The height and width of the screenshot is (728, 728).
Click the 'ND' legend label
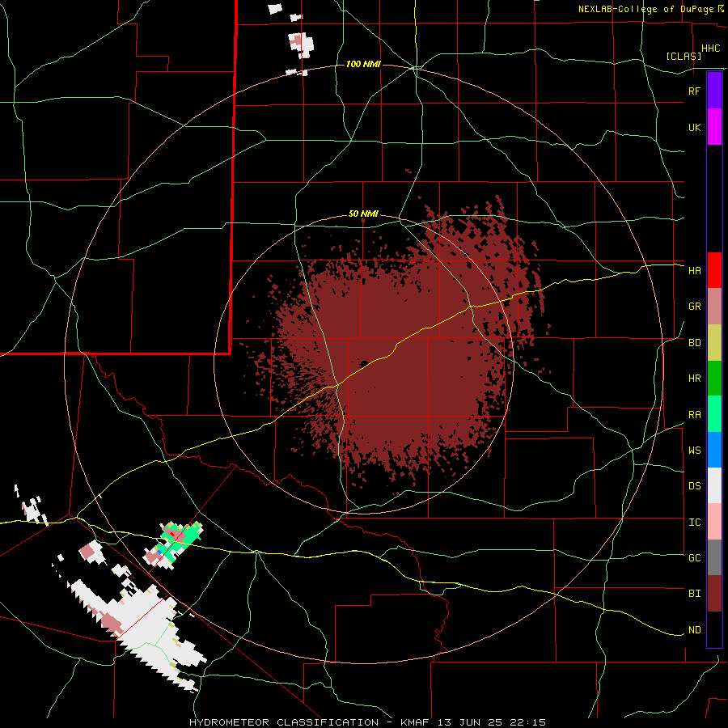[694, 630]
